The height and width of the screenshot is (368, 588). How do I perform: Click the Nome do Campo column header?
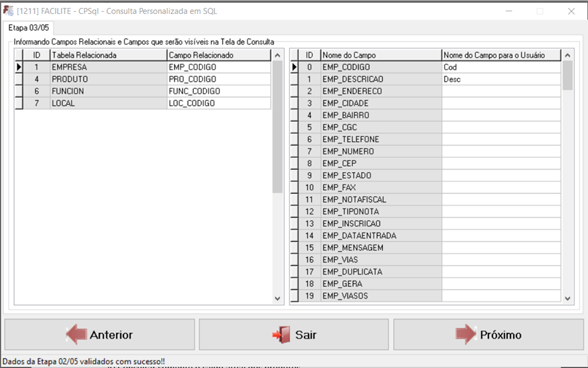[382, 55]
